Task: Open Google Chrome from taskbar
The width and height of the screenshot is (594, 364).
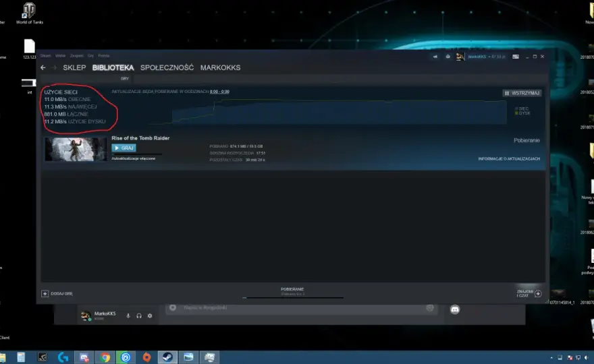Action: [x=105, y=357]
